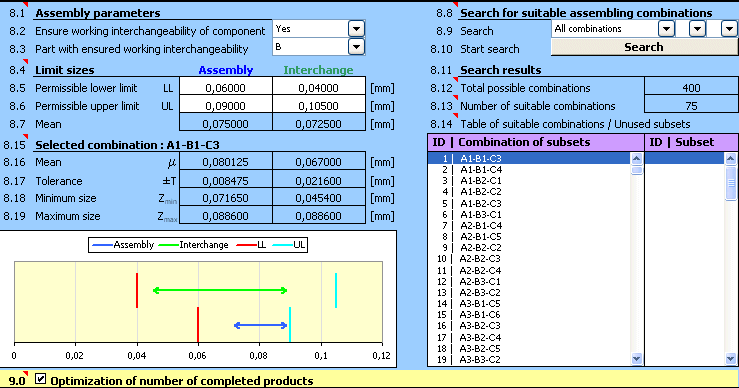The height and width of the screenshot is (388, 739).
Task: Select combination A2-B2-C3 in the list
Action: (x=480, y=258)
